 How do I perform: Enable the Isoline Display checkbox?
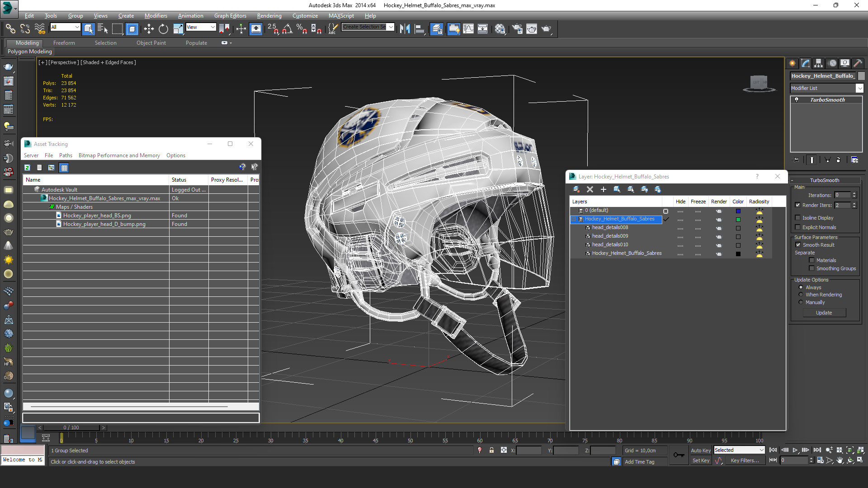(798, 217)
